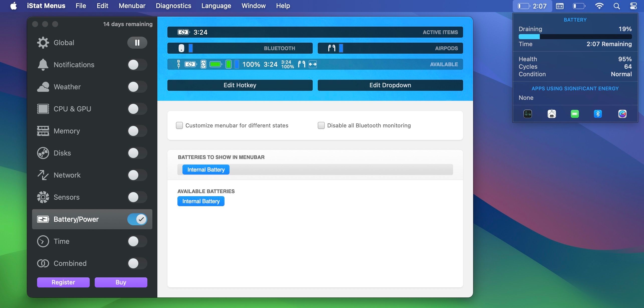This screenshot has height=308, width=644.
Task: Open Control Center from the menu bar
Action: coord(633,6)
